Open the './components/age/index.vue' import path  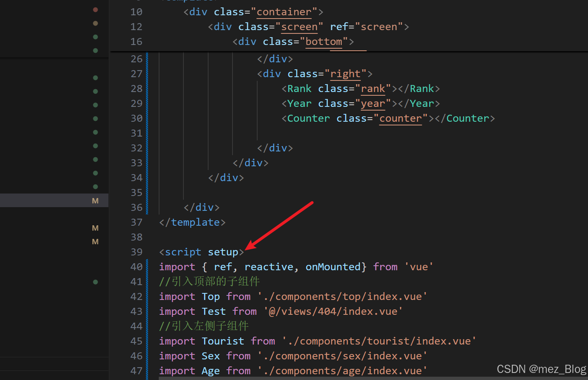point(343,371)
